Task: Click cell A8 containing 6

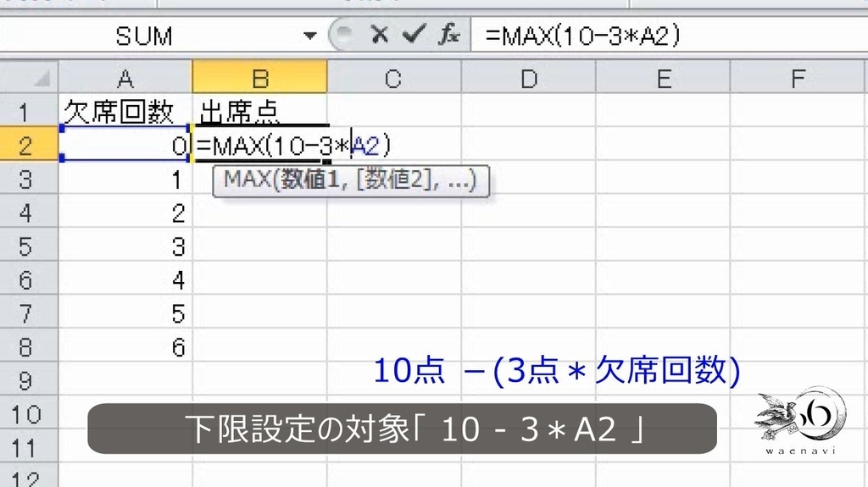Action: click(125, 346)
